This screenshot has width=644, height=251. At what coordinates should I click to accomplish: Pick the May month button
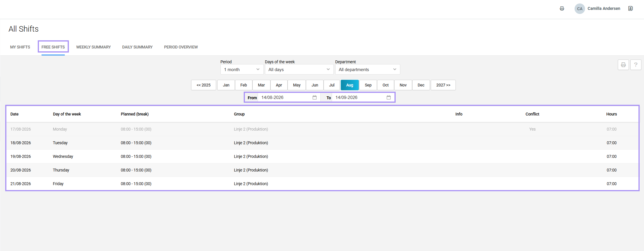pyautogui.click(x=297, y=85)
